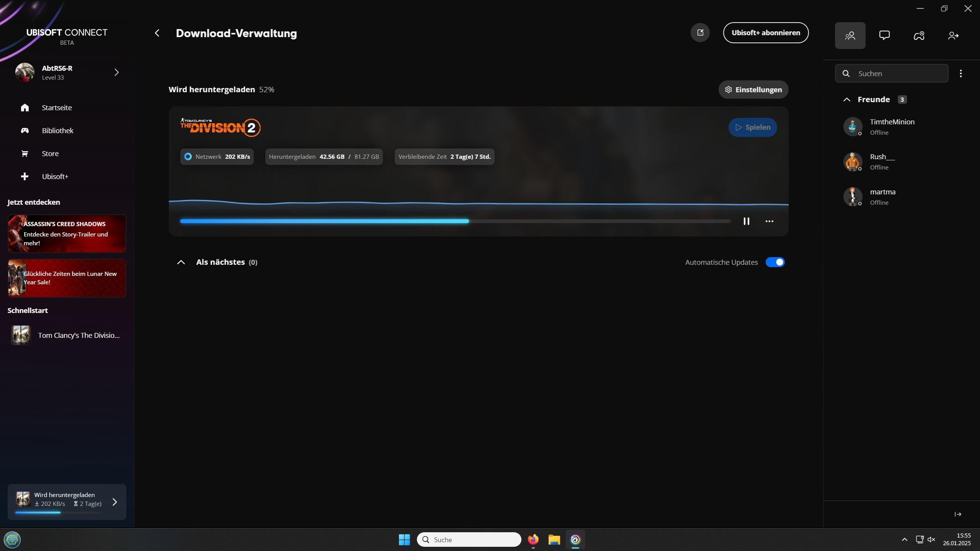The width and height of the screenshot is (980, 551).
Task: Open the Lunar New Year Sale promo card
Action: (67, 278)
